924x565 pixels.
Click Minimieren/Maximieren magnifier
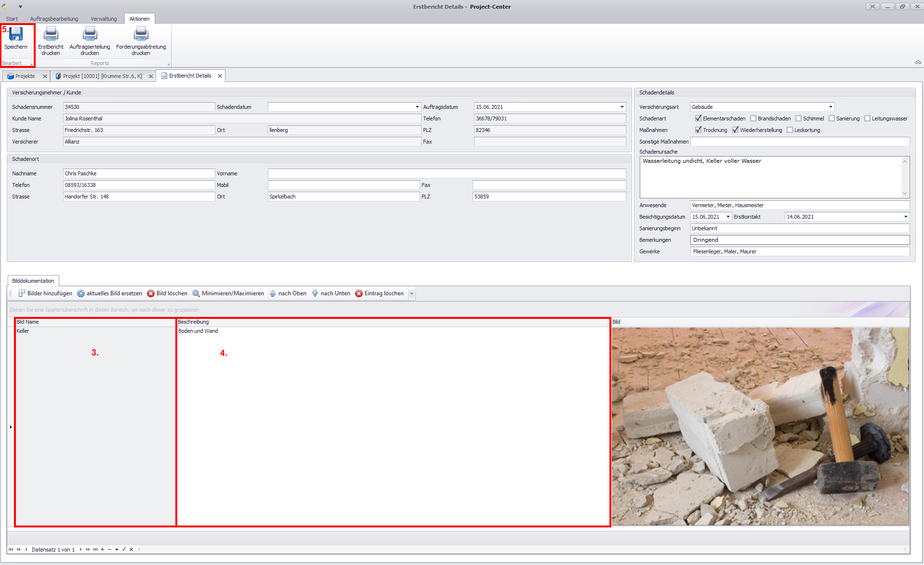coord(228,293)
